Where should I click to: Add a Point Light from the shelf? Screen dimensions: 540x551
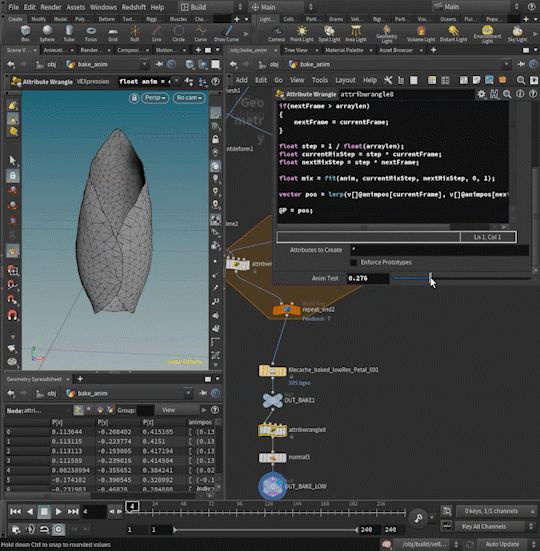click(x=301, y=33)
